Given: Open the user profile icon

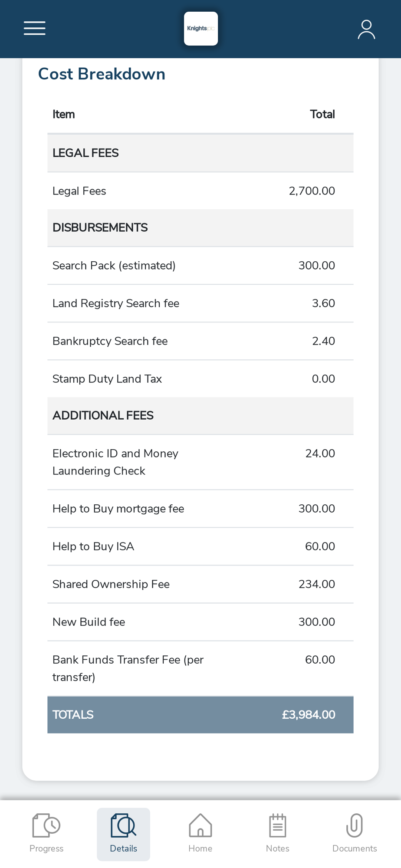Looking at the screenshot, I should tap(366, 29).
